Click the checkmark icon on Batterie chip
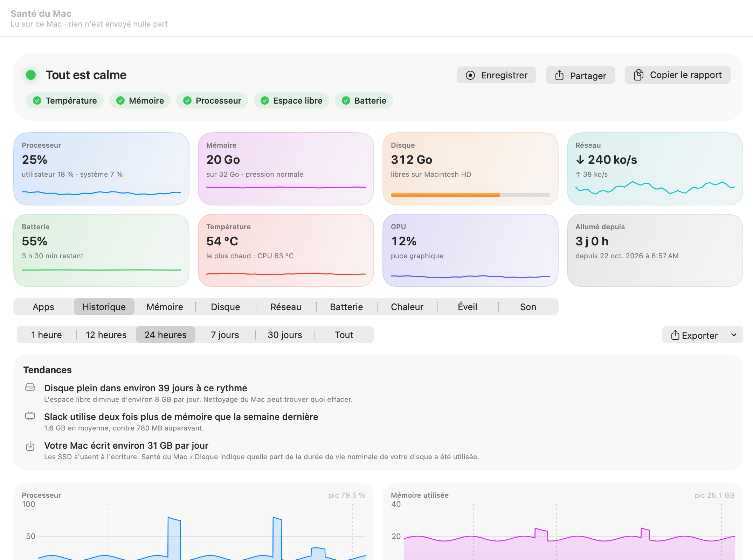This screenshot has width=753, height=560. (346, 101)
